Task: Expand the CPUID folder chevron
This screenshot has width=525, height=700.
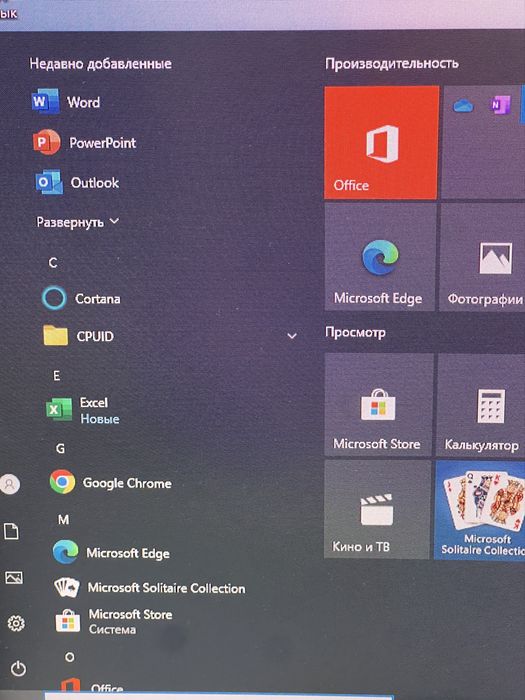Action: pyautogui.click(x=292, y=336)
